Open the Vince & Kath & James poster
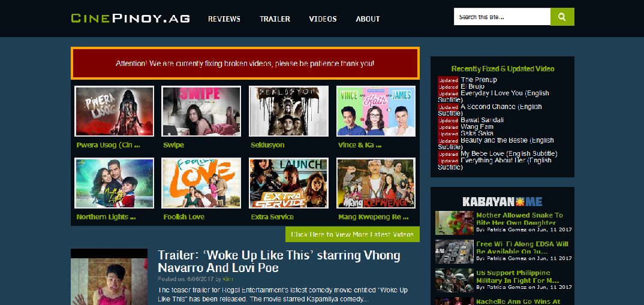 [376, 111]
